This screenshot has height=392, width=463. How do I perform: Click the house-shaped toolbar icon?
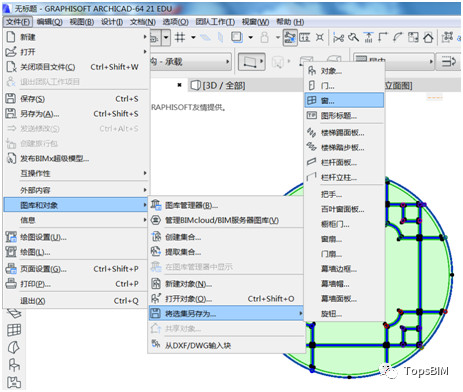pyautogui.click(x=428, y=37)
